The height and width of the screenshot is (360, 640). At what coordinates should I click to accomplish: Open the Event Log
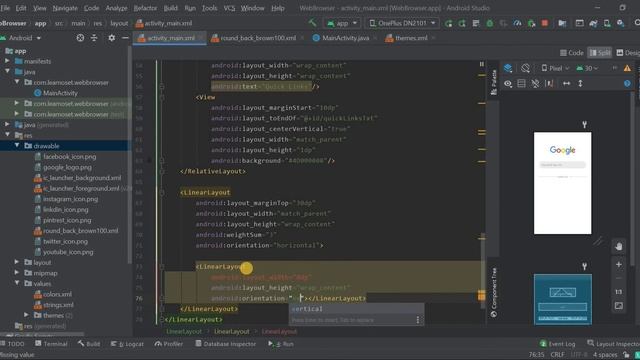click(x=558, y=344)
